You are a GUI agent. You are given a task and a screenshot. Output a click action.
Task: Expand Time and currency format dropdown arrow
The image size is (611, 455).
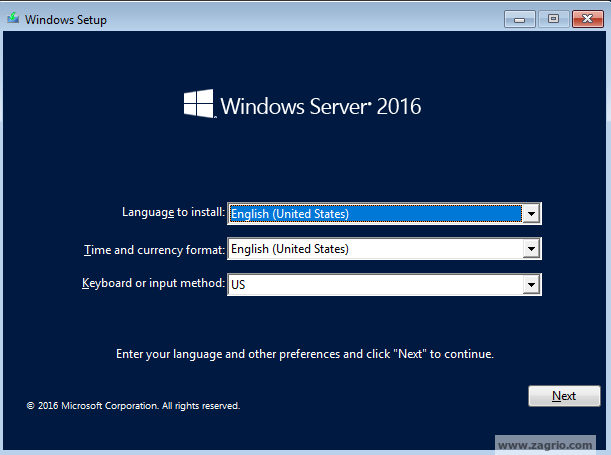pyautogui.click(x=531, y=249)
